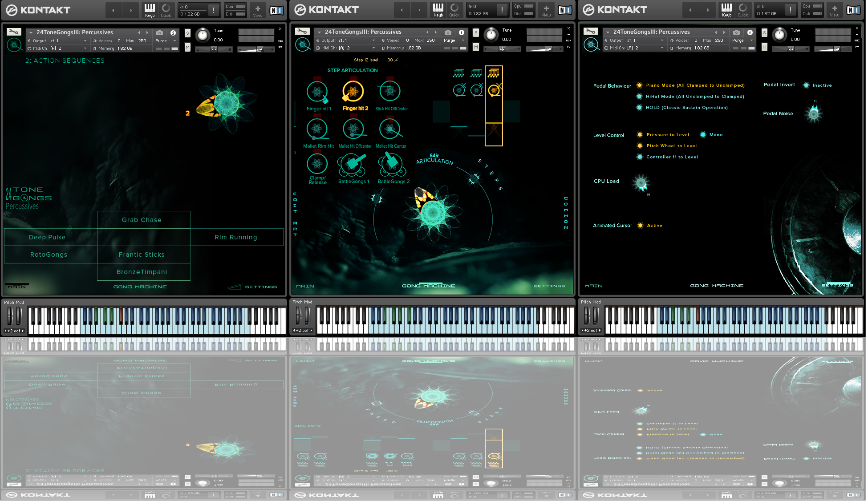868x501 pixels.
Task: Play the BronzeTimpani sequence
Action: (144, 272)
